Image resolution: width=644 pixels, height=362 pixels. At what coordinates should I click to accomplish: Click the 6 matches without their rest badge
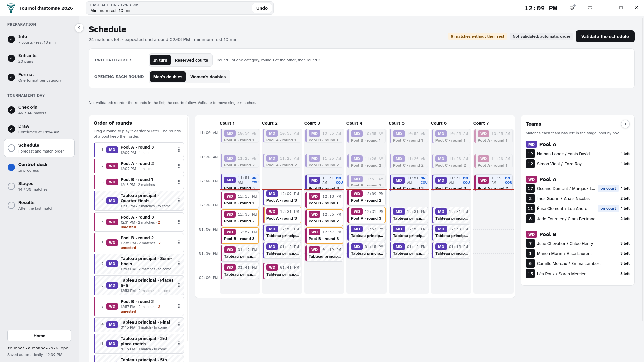click(477, 36)
